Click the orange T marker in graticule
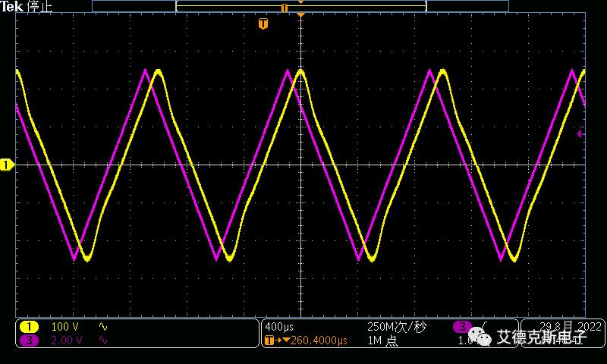 (263, 24)
